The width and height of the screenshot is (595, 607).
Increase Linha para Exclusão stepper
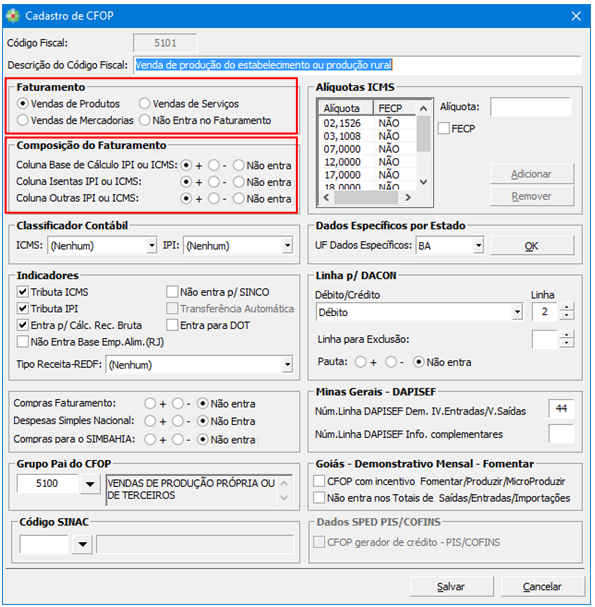tap(567, 334)
